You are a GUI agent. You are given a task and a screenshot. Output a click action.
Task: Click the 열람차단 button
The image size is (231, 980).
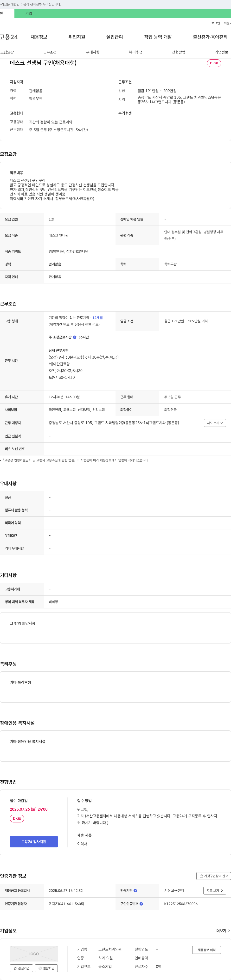pos(46,968)
